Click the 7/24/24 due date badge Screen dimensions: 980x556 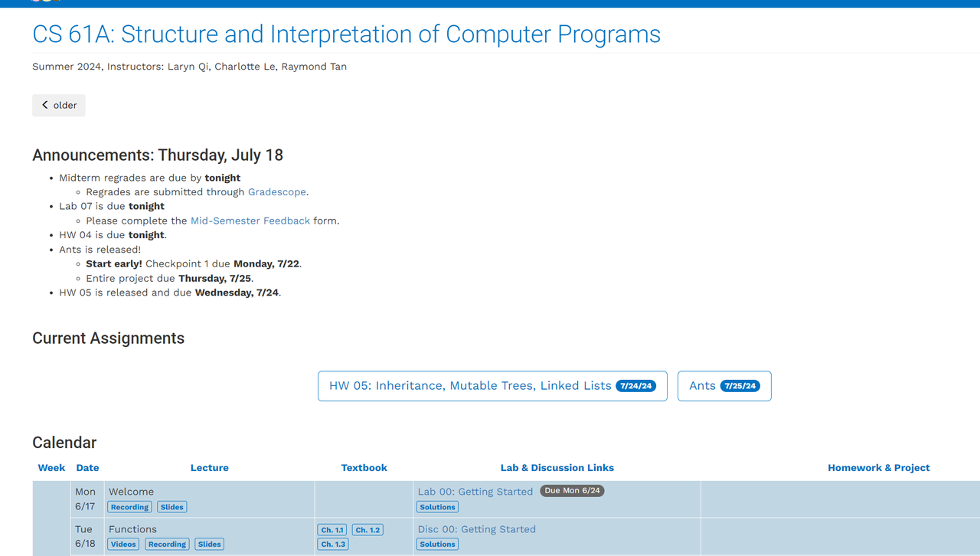(636, 386)
